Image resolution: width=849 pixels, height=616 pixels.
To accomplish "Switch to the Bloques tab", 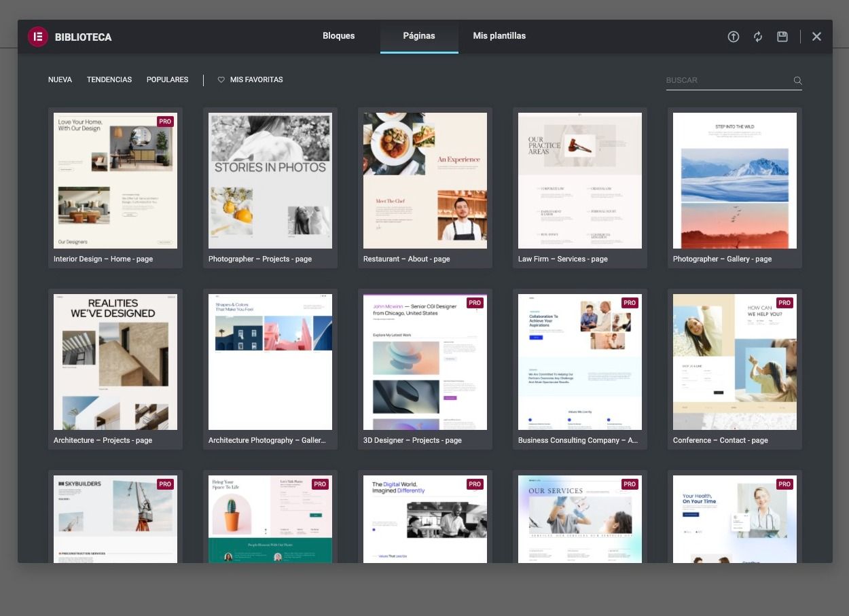I will click(x=338, y=36).
